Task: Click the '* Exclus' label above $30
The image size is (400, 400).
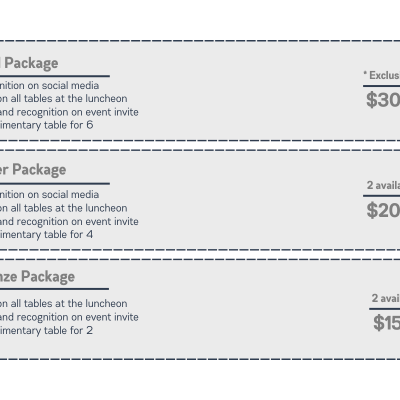Action: tap(381, 75)
